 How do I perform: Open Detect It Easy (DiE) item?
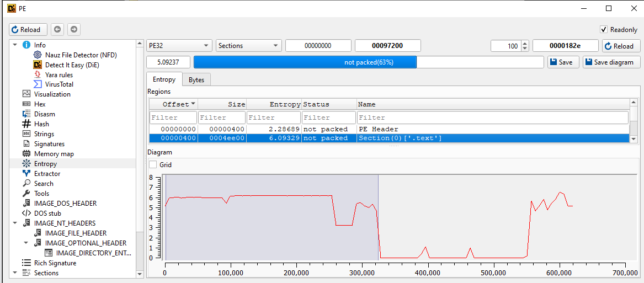pyautogui.click(x=72, y=65)
